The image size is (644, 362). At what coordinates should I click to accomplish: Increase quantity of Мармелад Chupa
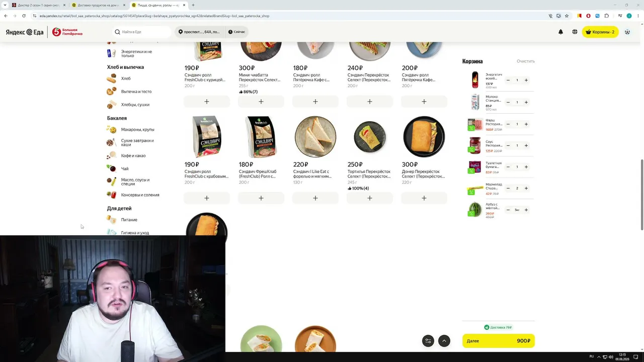coord(526,189)
